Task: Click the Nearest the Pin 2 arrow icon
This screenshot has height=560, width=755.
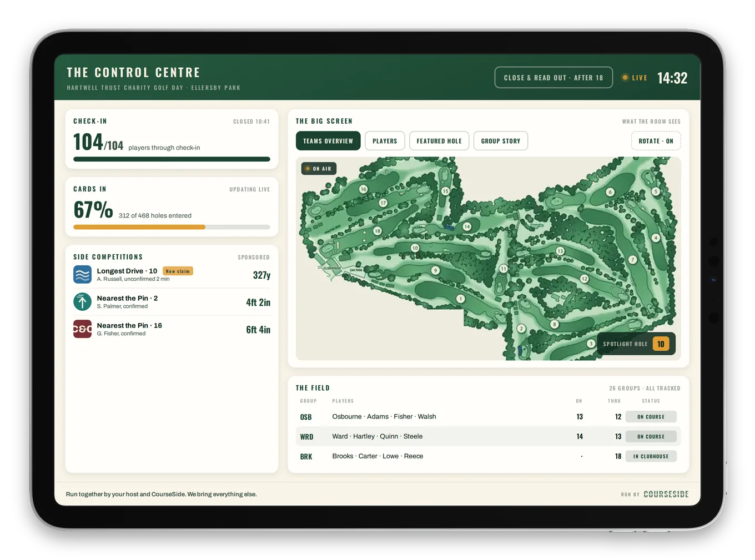Action: click(x=82, y=301)
